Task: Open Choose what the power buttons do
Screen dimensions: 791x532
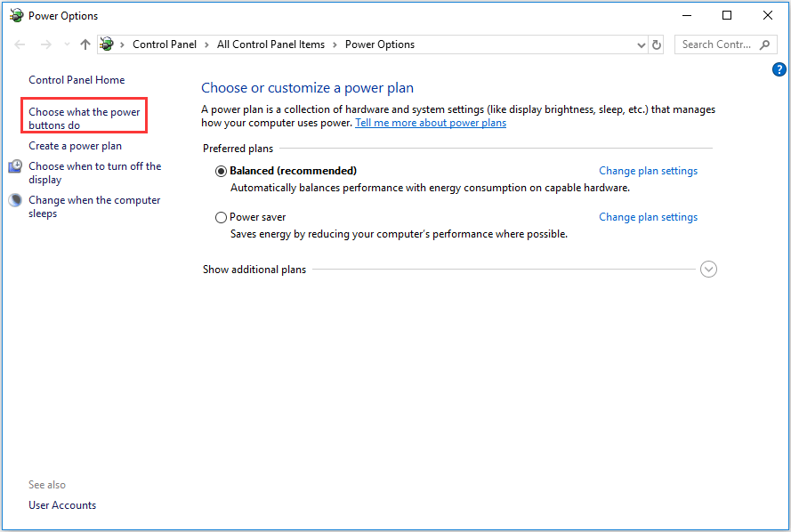Action: point(85,118)
